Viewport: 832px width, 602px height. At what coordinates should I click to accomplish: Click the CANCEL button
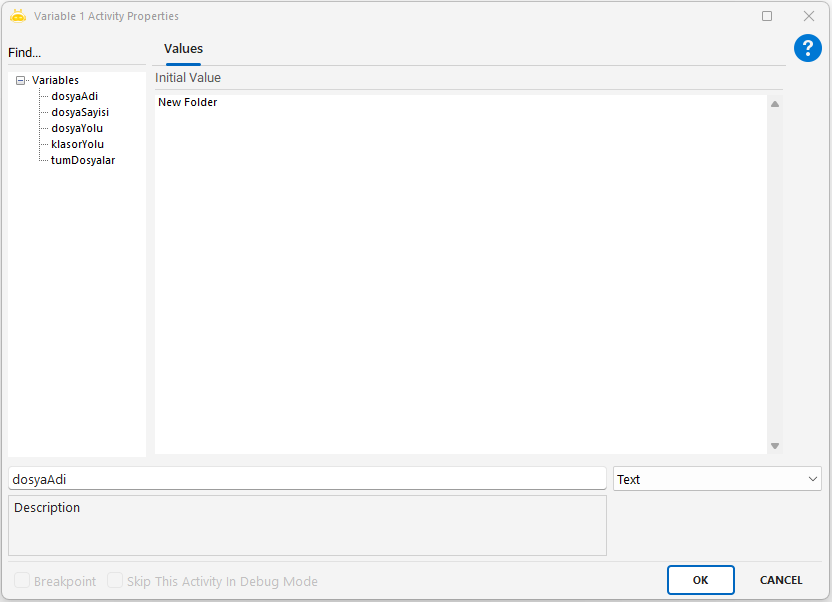[x=780, y=580]
